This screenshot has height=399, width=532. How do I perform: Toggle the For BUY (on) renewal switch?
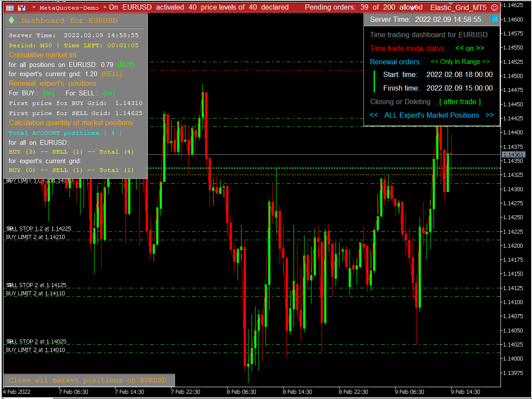pyautogui.click(x=49, y=93)
